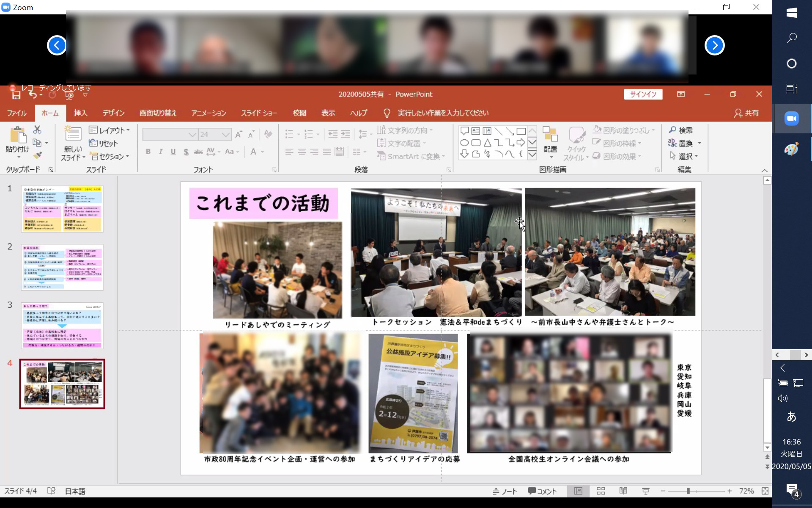Toggle the Comments pane in status bar
Image resolution: width=812 pixels, height=508 pixels.
pos(542,491)
